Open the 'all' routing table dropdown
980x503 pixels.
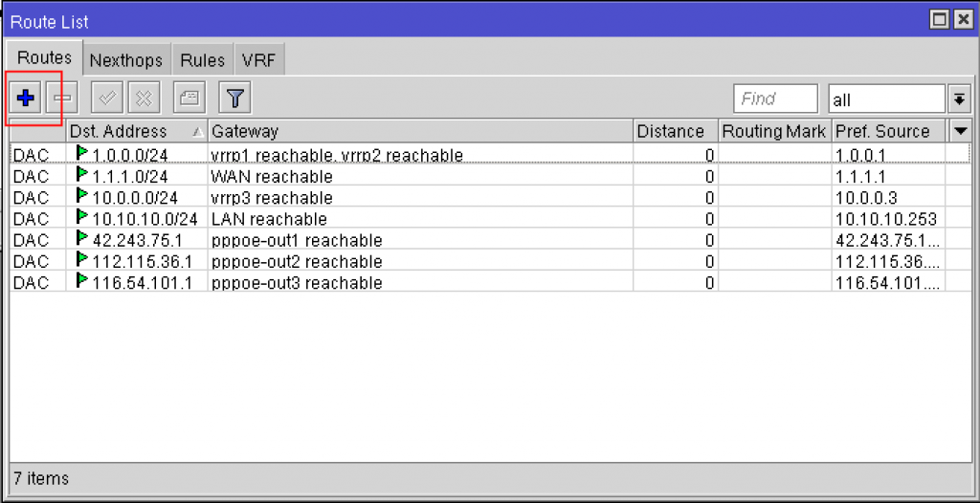coord(958,98)
